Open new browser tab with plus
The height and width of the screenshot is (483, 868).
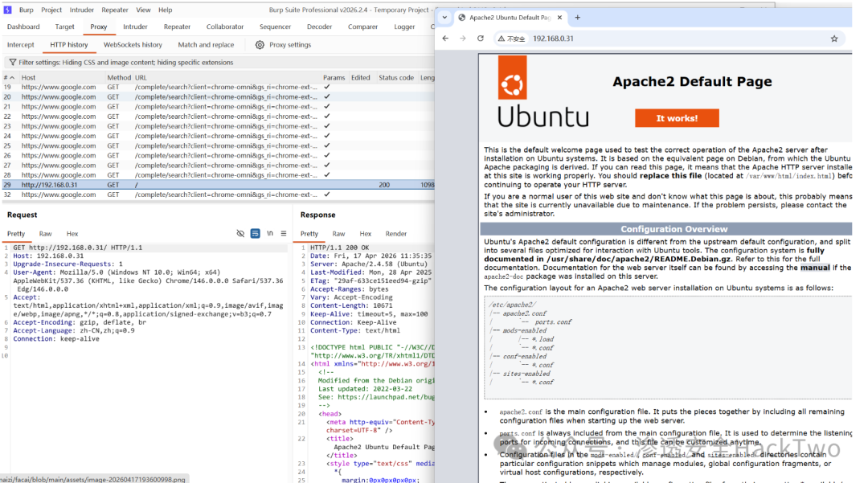[577, 18]
